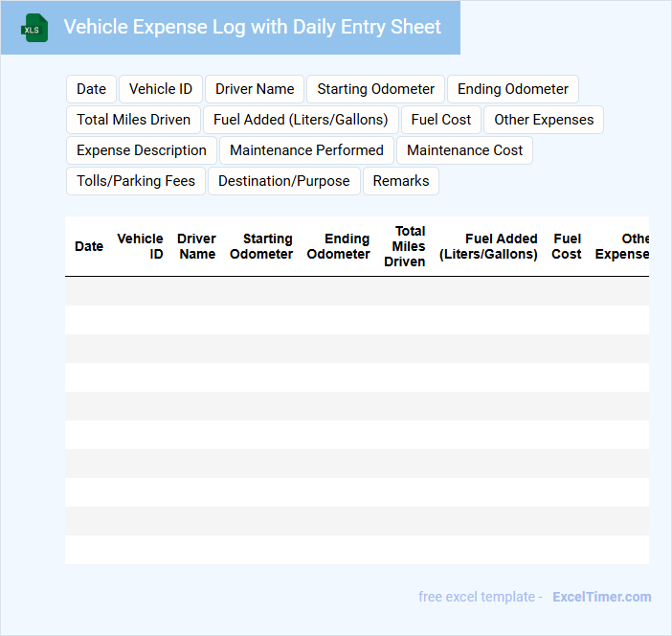This screenshot has width=672, height=636.
Task: Click the Fuel Cost tag
Action: [x=441, y=120]
